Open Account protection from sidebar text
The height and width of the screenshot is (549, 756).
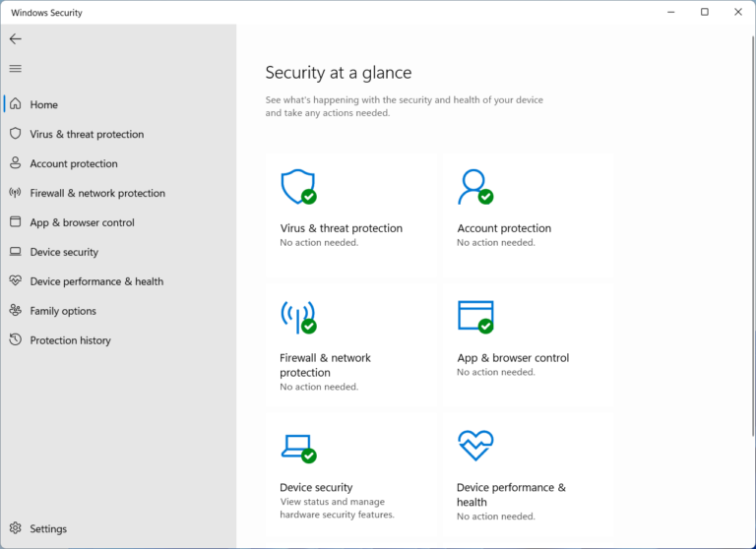74,163
